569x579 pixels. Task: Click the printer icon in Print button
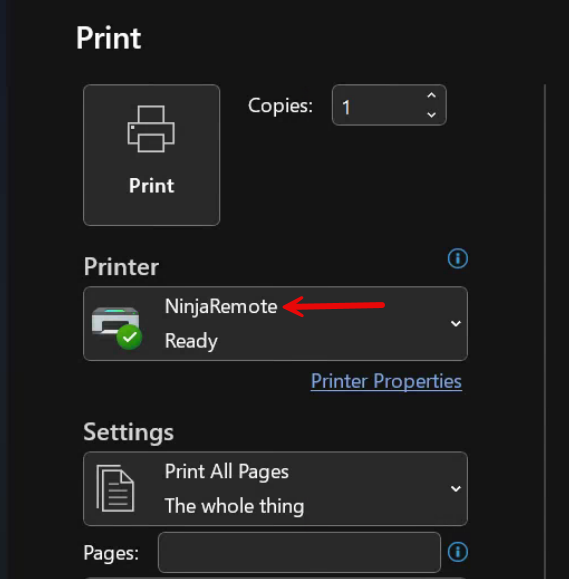(151, 129)
